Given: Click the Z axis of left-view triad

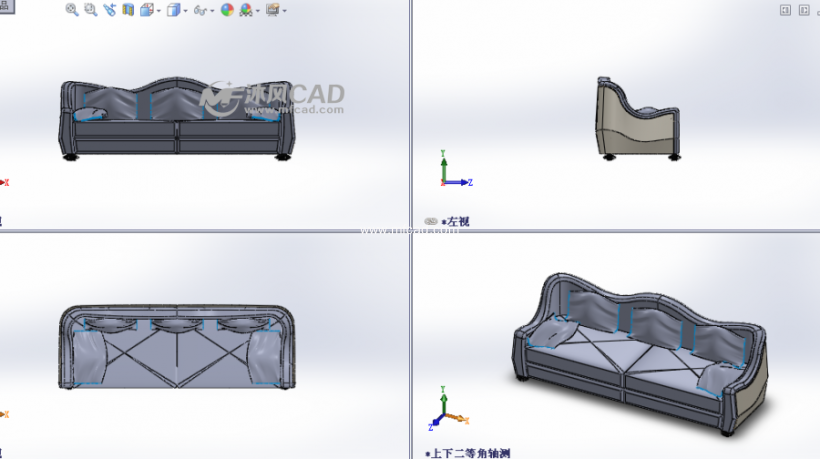Looking at the screenshot, I should (x=460, y=182).
